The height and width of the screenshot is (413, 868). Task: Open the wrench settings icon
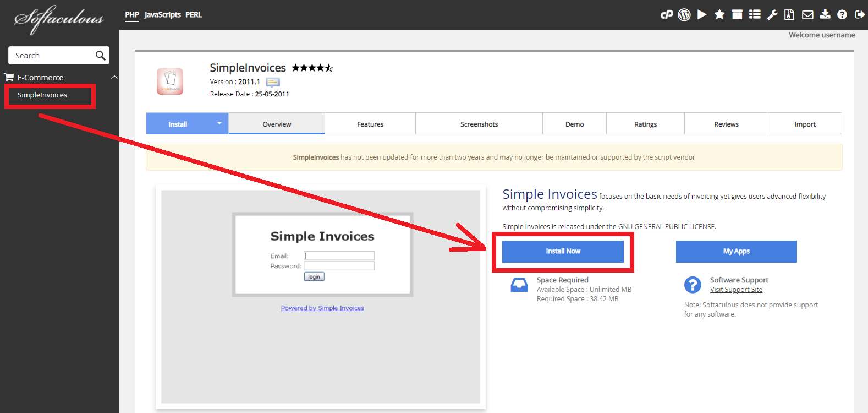(x=772, y=15)
